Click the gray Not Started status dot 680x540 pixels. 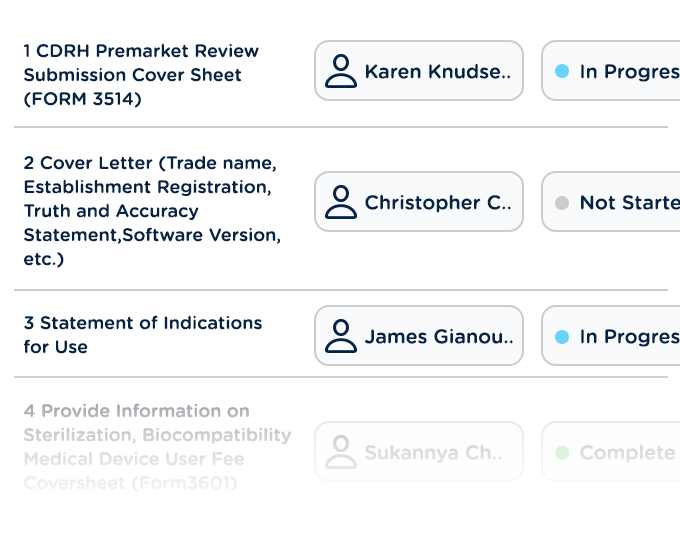click(x=562, y=203)
